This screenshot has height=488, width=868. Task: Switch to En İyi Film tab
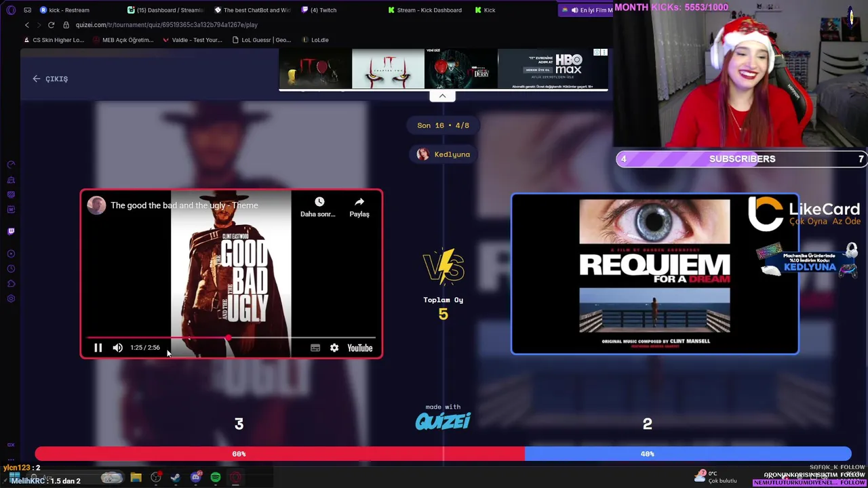pos(587,10)
